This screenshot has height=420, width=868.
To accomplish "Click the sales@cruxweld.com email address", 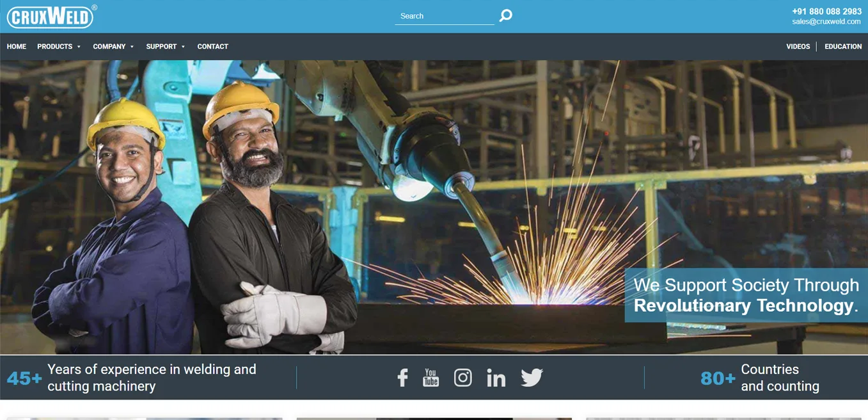I will point(826,22).
